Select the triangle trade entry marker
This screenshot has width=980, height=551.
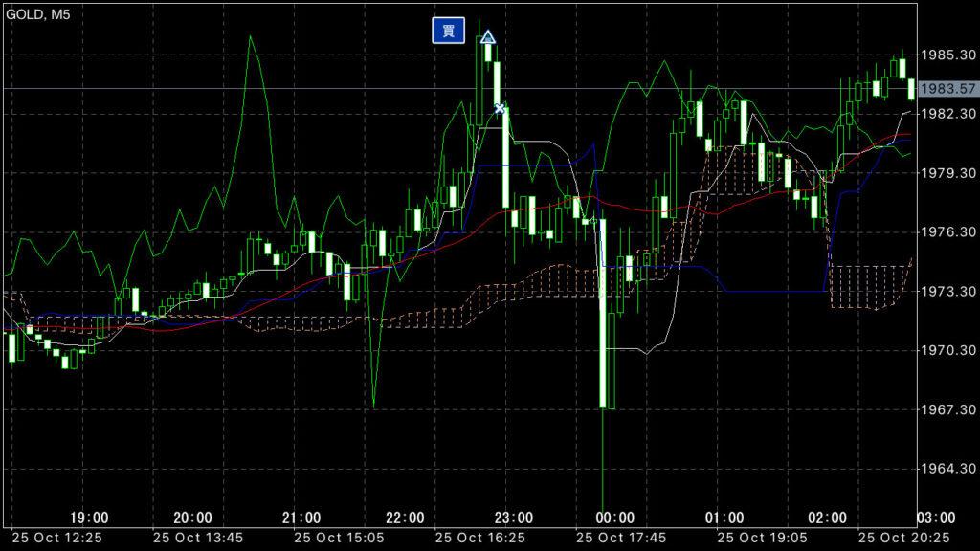pyautogui.click(x=487, y=37)
